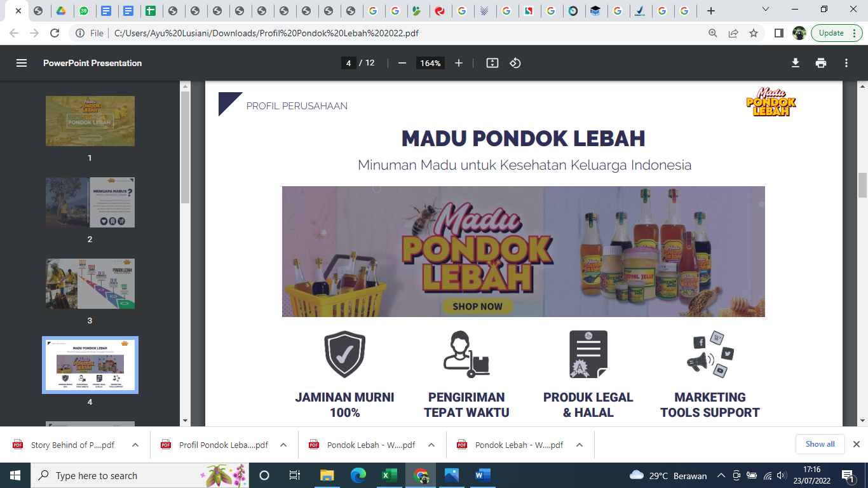Click the Jaminan Murni shield icon
Image resolution: width=868 pixels, height=488 pixels.
coord(344,354)
